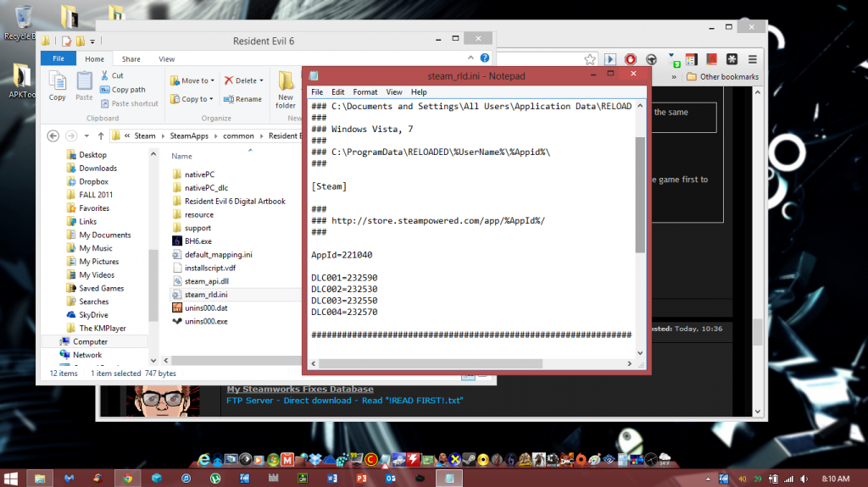Click the Explorer help question mark icon
Image resolution: width=868 pixels, height=487 pixels.
click(x=485, y=58)
